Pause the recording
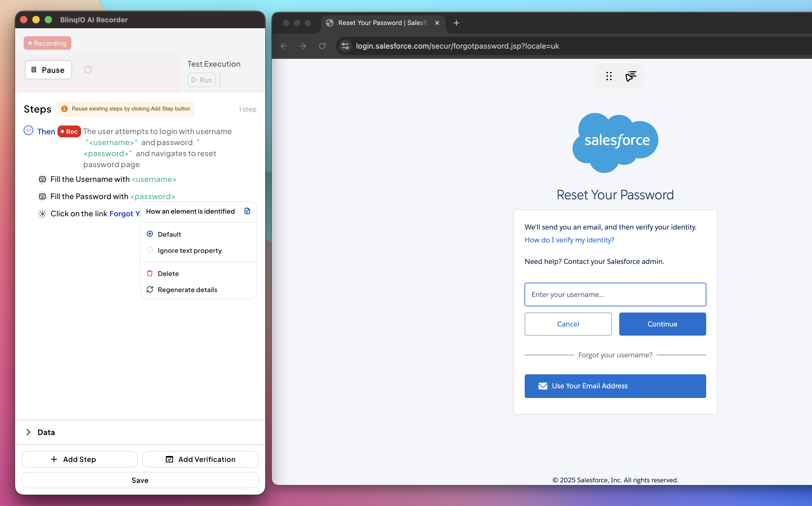 49,70
